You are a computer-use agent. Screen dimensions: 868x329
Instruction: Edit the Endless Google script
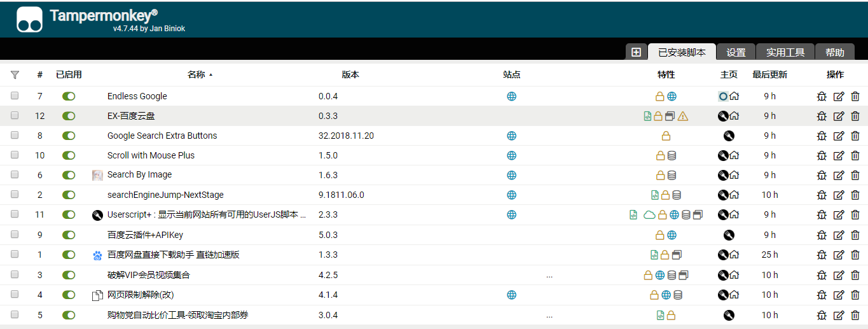[x=838, y=97]
